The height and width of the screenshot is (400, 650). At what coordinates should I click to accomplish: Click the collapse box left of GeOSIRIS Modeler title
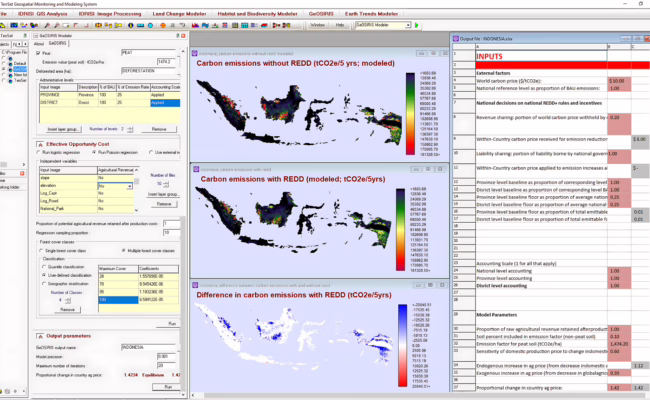click(x=36, y=36)
